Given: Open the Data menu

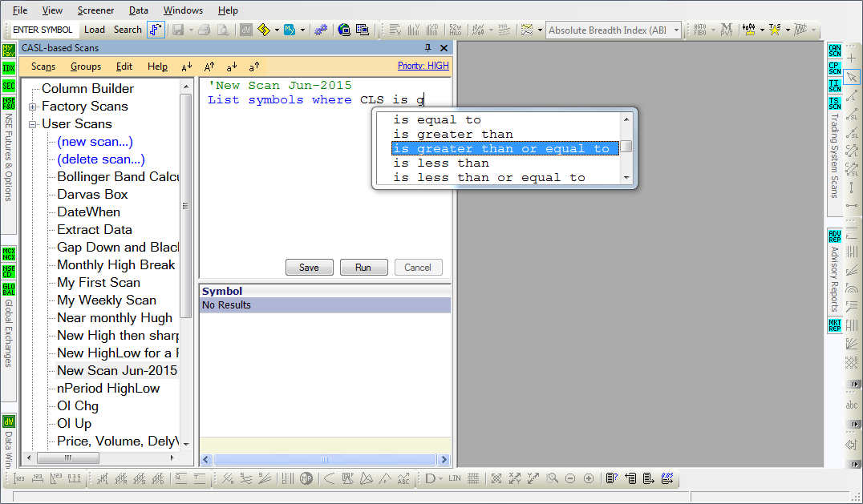Looking at the screenshot, I should [138, 10].
